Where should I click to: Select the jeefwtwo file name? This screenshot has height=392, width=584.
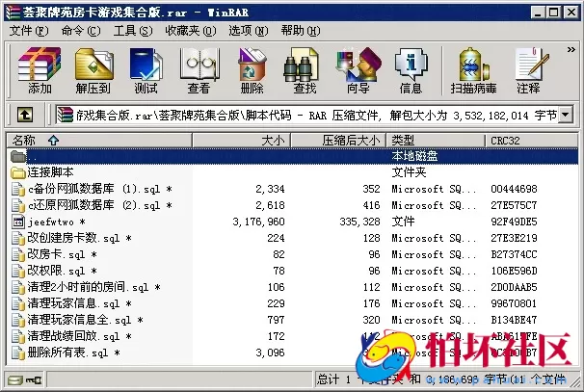pos(57,222)
